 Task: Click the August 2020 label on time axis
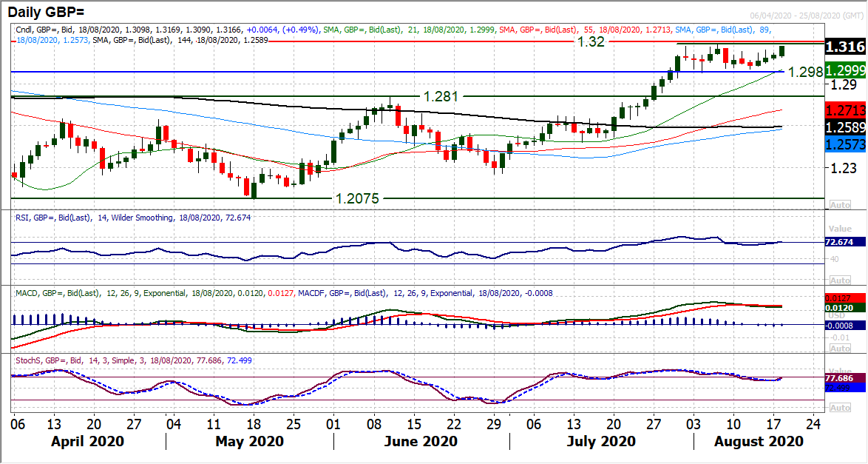click(x=747, y=441)
